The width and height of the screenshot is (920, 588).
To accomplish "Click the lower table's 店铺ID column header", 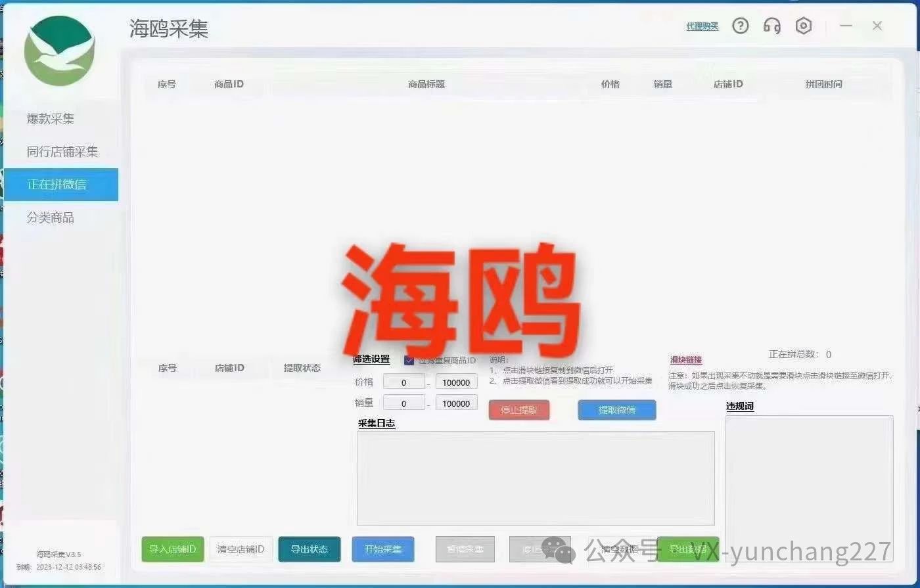I will 229,368.
